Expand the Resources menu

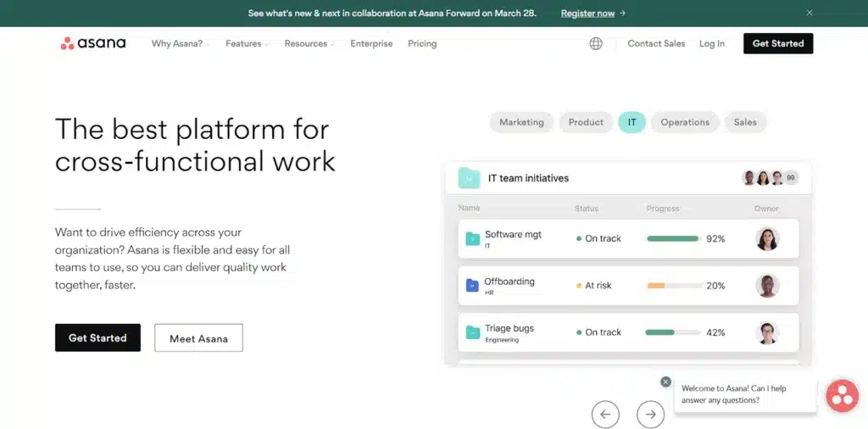(309, 44)
